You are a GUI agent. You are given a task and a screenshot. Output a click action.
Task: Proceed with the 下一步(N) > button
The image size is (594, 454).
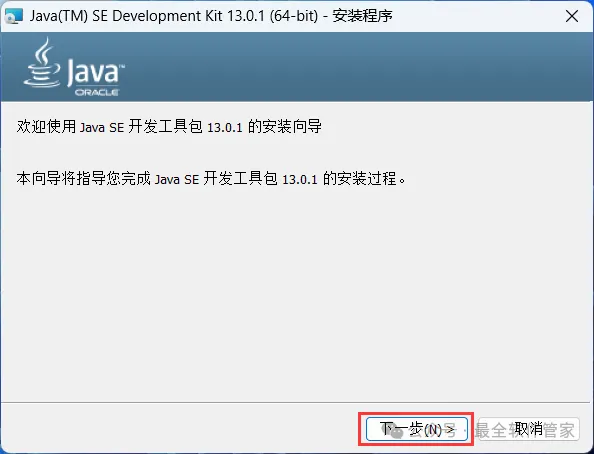coord(417,429)
